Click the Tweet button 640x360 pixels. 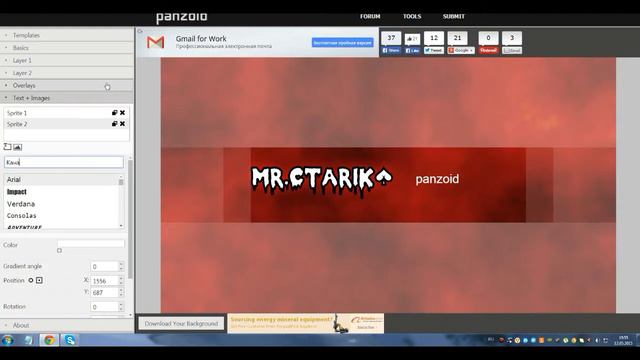tap(433, 51)
